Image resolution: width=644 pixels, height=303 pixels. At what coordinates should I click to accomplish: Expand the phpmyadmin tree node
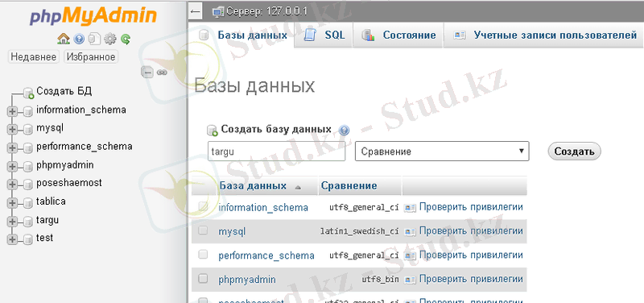(12, 166)
